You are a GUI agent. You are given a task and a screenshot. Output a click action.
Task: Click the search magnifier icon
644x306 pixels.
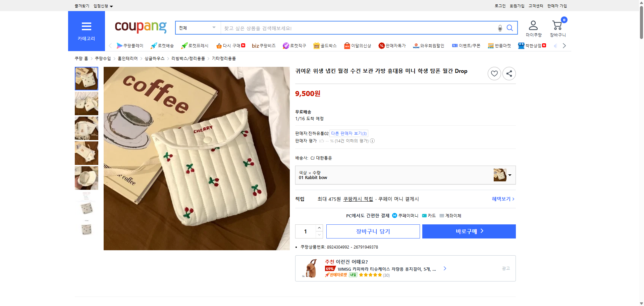pyautogui.click(x=510, y=28)
